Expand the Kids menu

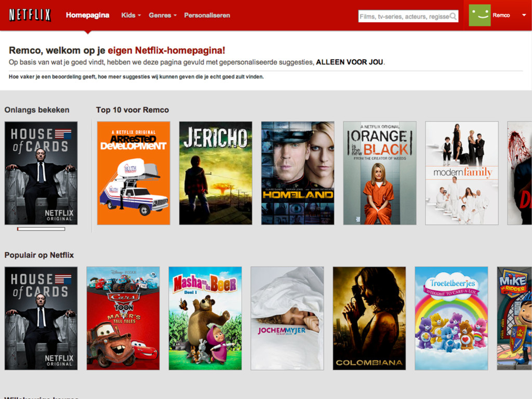click(131, 15)
